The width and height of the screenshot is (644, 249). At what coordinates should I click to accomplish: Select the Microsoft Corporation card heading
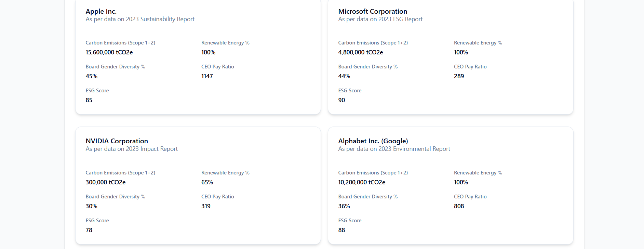point(373,11)
